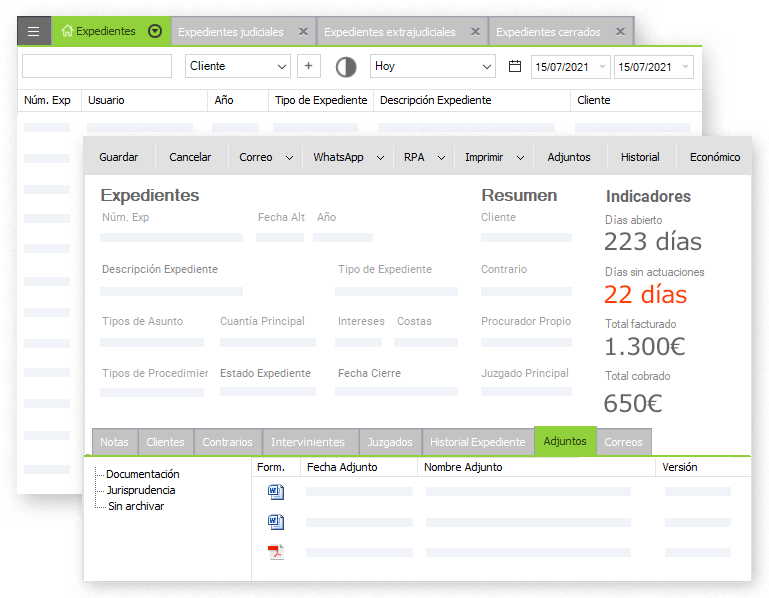769x598 pixels.
Task: Sort attachments by Fecha Adjunto column
Action: pyautogui.click(x=342, y=467)
